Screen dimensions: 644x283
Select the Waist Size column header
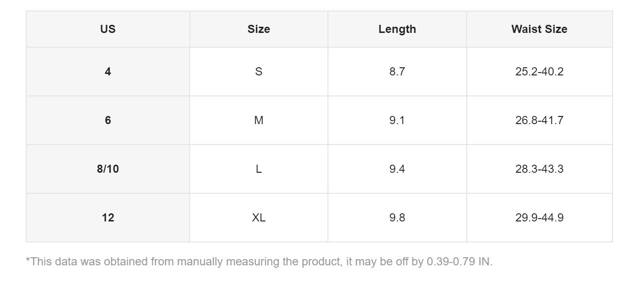(539, 29)
